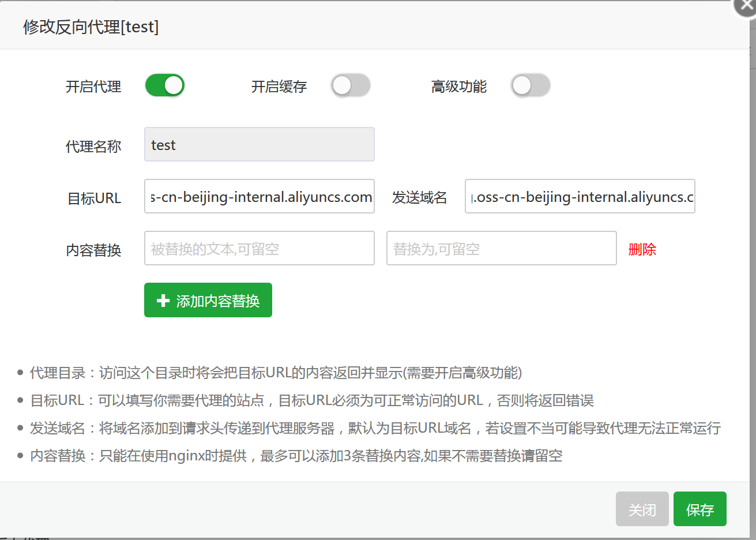Remove the replacement row via 删除

(x=642, y=249)
